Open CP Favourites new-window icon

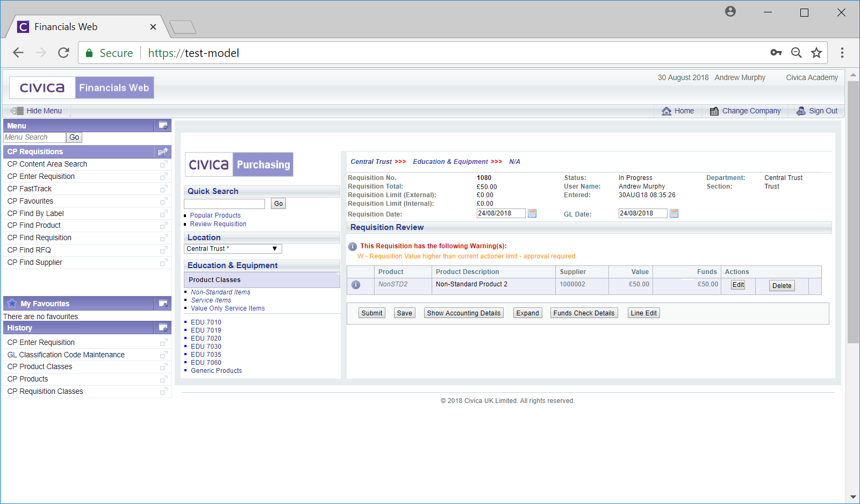(x=163, y=201)
